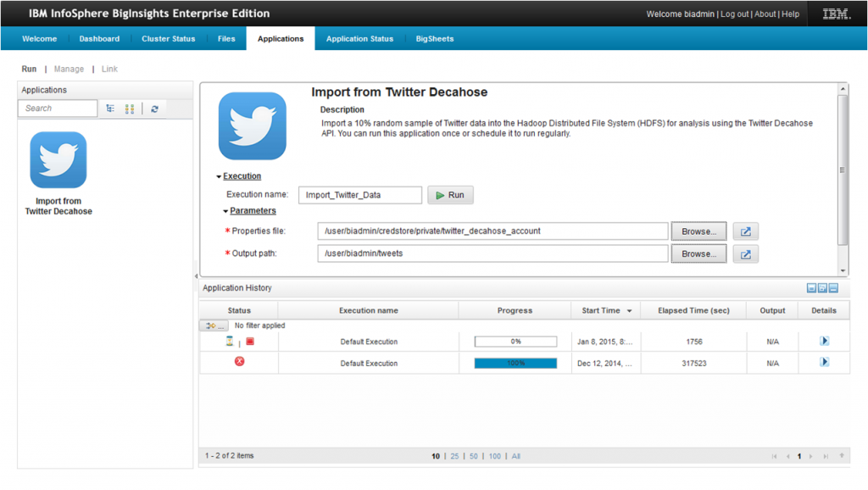This screenshot has height=490, width=868.
Task: Click scrollbar up arrow in details panel
Action: tap(843, 88)
